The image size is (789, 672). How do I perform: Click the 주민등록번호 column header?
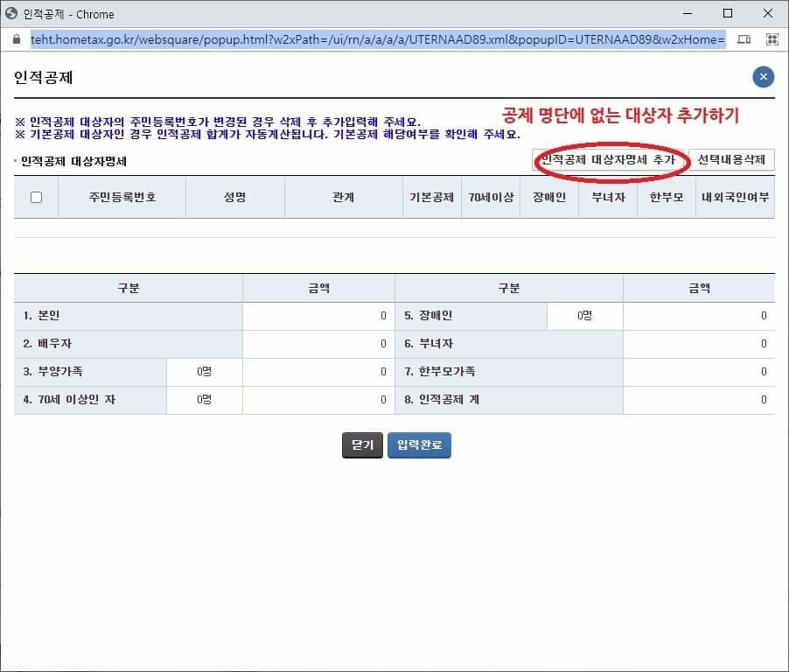122,198
